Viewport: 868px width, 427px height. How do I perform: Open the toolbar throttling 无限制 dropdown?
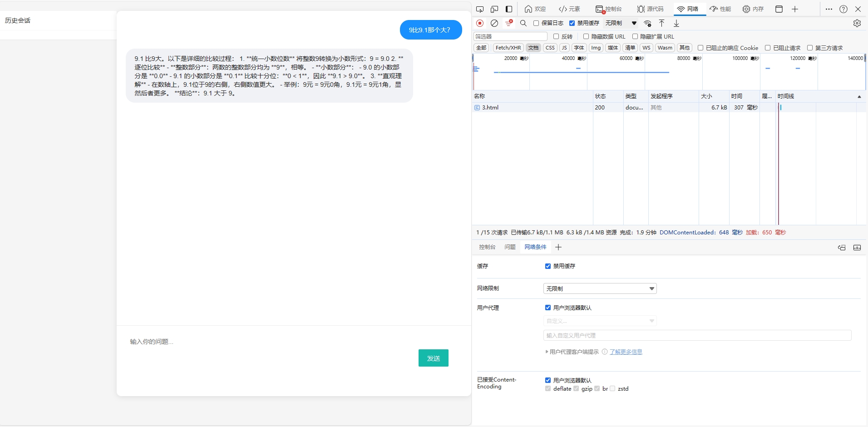click(621, 23)
